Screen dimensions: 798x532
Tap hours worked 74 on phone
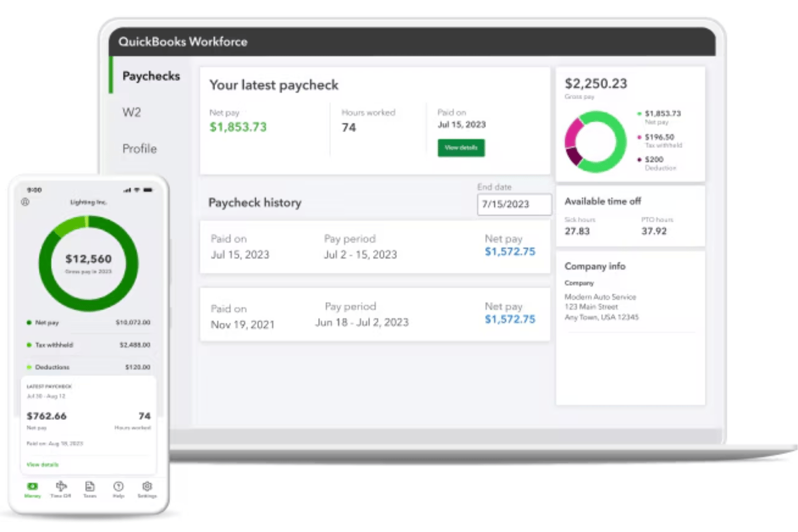(145, 416)
